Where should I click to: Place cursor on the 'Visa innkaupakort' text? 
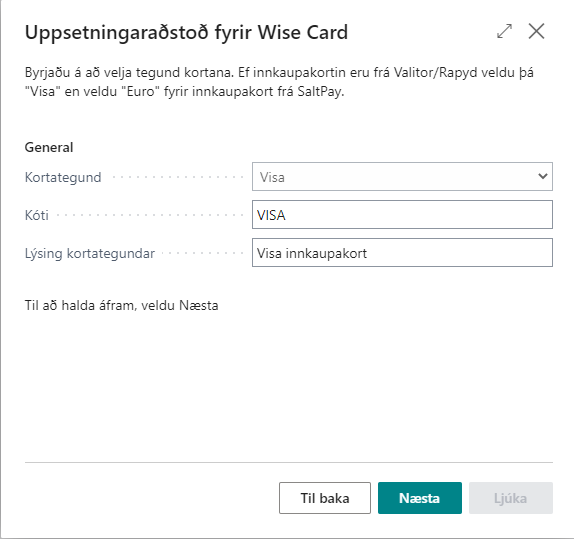tap(312, 253)
